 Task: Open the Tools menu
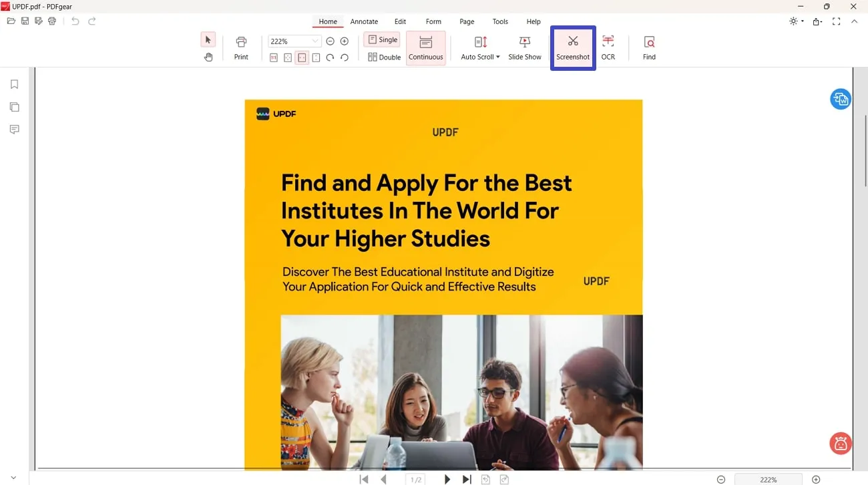point(499,21)
